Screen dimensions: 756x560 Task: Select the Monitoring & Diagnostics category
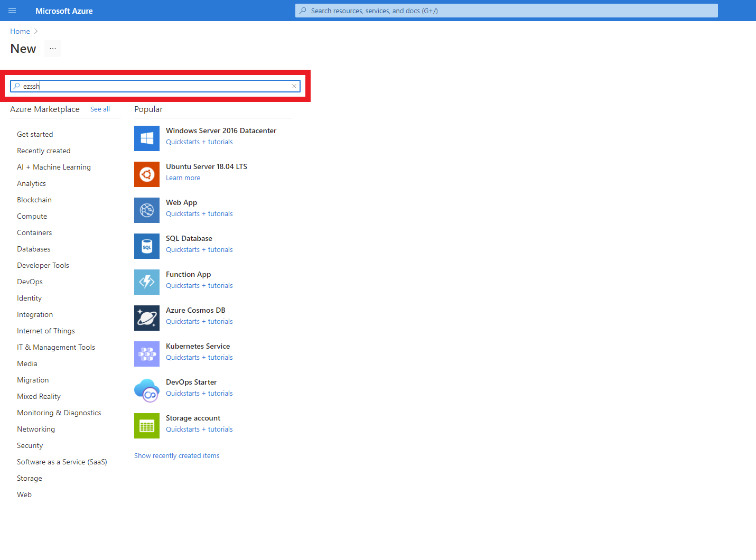(59, 413)
